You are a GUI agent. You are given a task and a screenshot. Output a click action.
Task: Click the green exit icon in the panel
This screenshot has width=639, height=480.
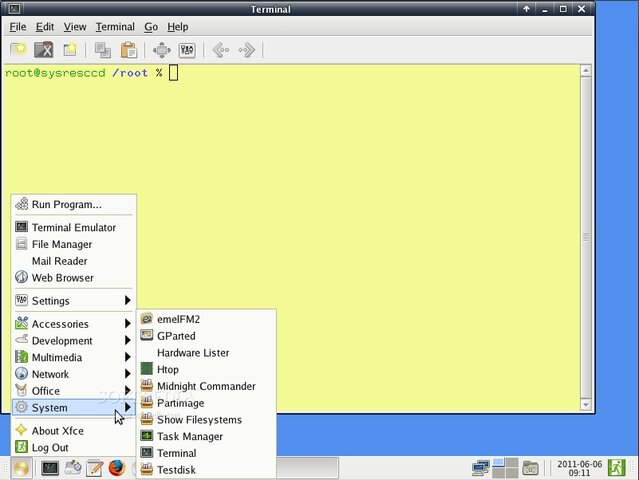617,468
